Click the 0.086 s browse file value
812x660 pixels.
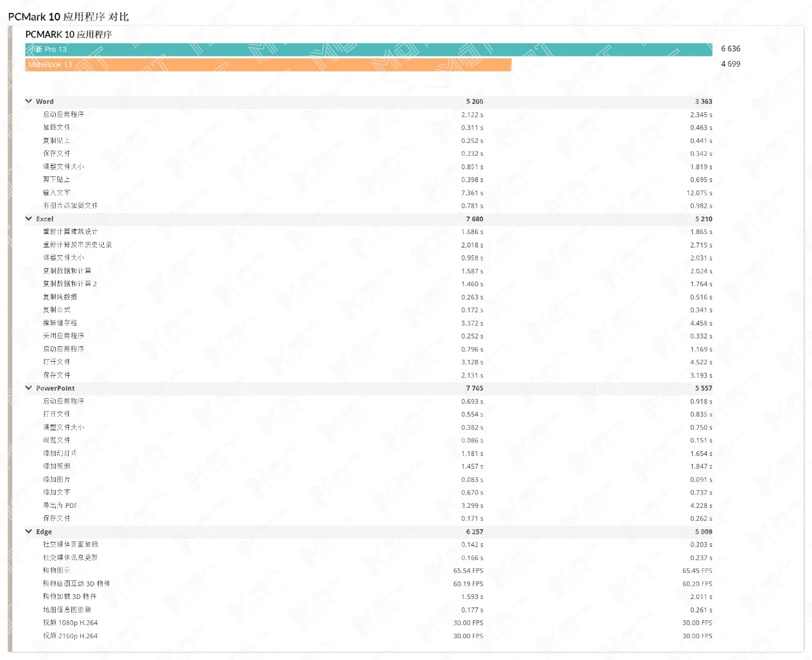point(473,441)
